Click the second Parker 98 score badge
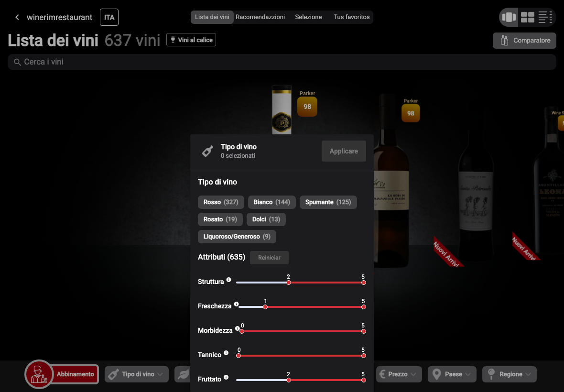564x392 pixels. (x=411, y=113)
